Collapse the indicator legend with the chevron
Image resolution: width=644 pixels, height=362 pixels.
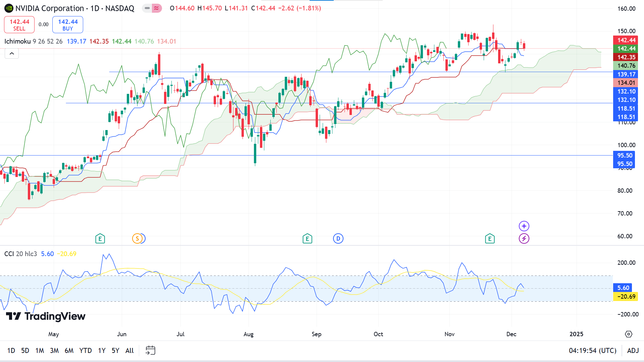tap(12, 53)
